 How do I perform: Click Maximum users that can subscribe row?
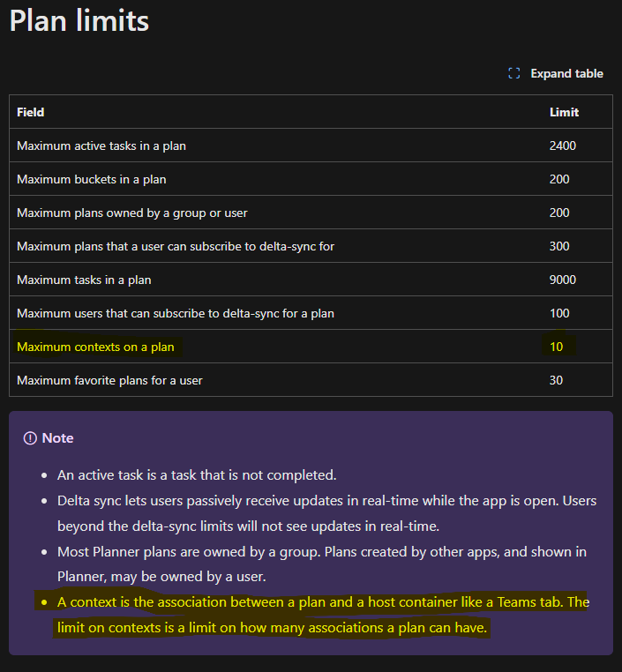[311, 313]
